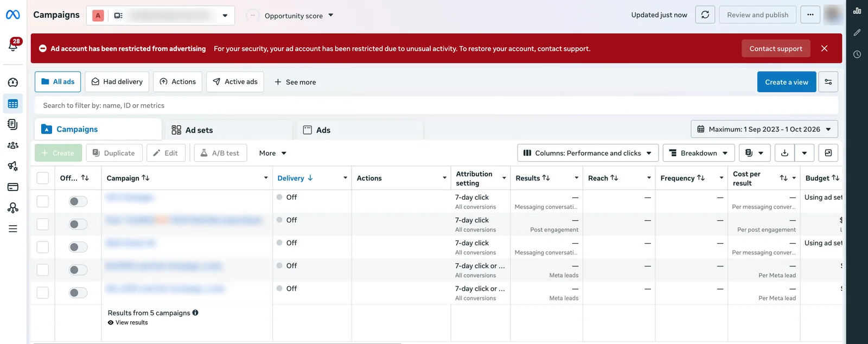Open the ad account selector dropdown

tap(161, 15)
